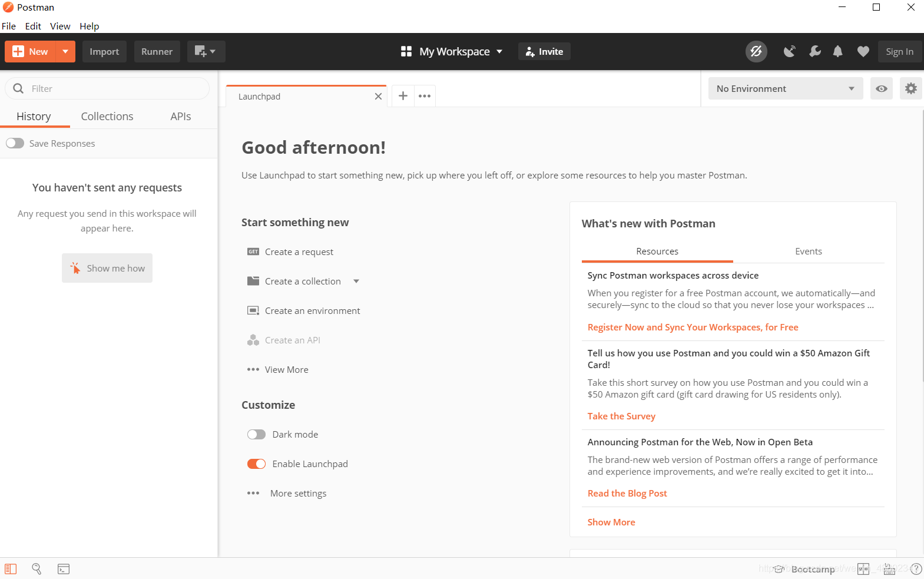Click the sync status offline icon
The image size is (924, 579).
(756, 51)
